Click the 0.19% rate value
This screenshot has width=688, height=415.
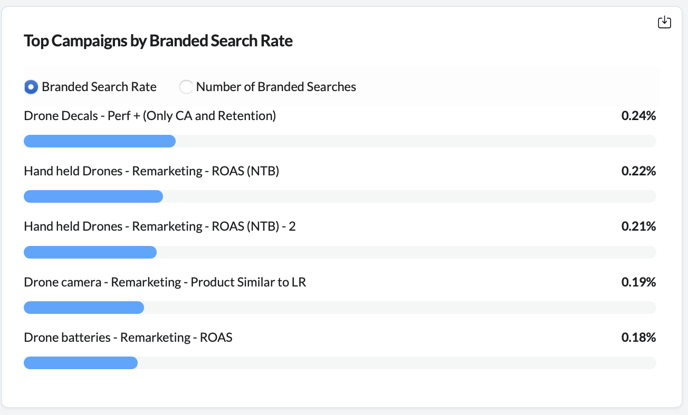(x=638, y=282)
